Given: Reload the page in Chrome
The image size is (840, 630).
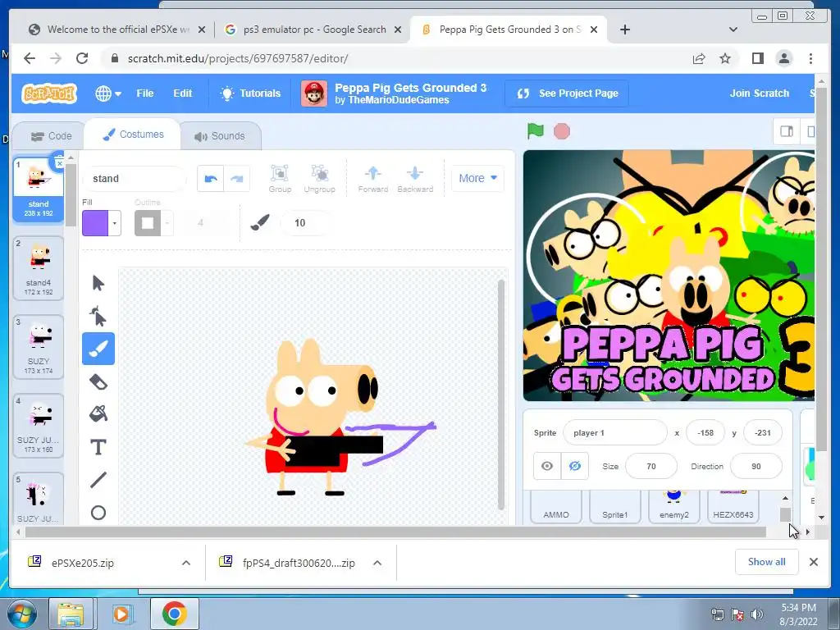Looking at the screenshot, I should [x=82, y=58].
